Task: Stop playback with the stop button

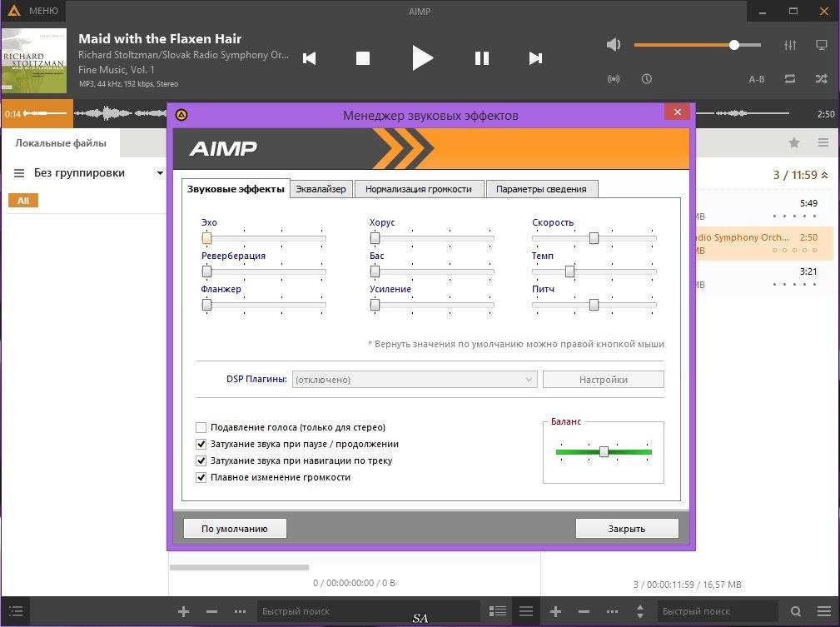Action: [363, 58]
